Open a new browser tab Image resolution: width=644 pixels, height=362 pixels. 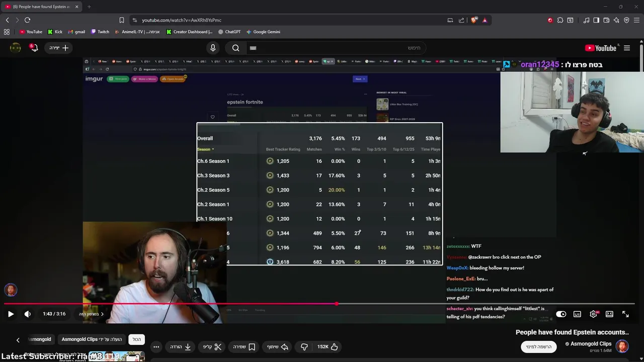coord(89,7)
